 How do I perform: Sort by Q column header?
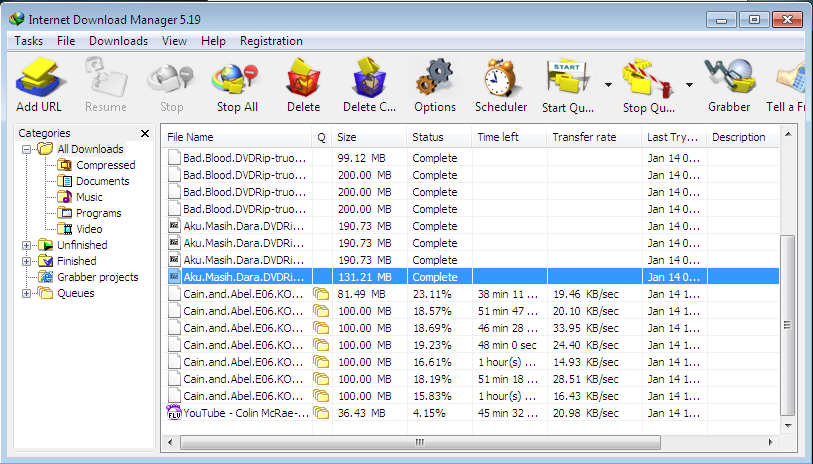321,137
